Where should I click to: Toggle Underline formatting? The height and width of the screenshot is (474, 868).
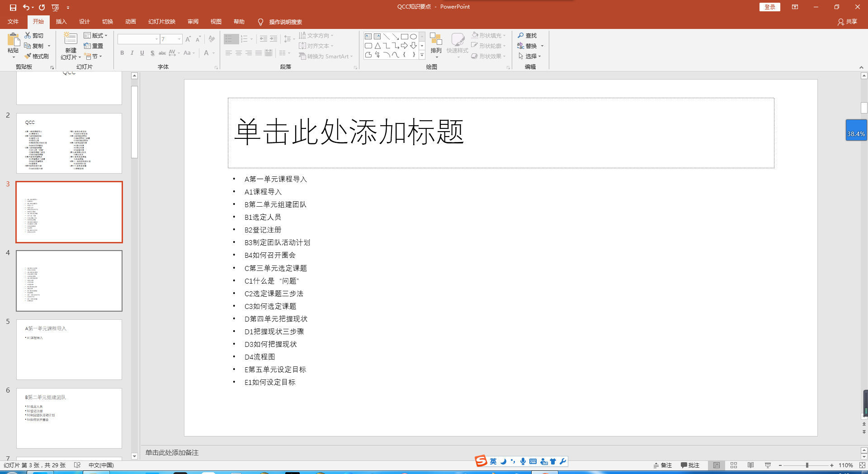(142, 53)
